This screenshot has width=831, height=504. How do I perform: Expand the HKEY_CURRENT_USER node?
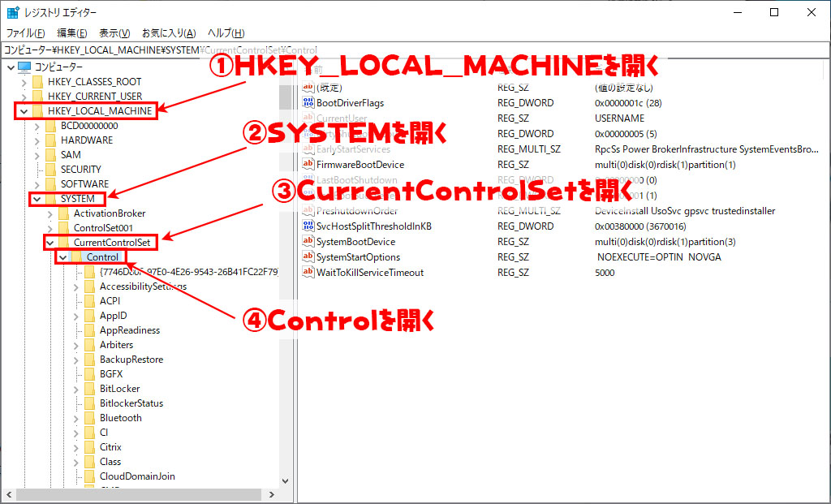click(24, 97)
